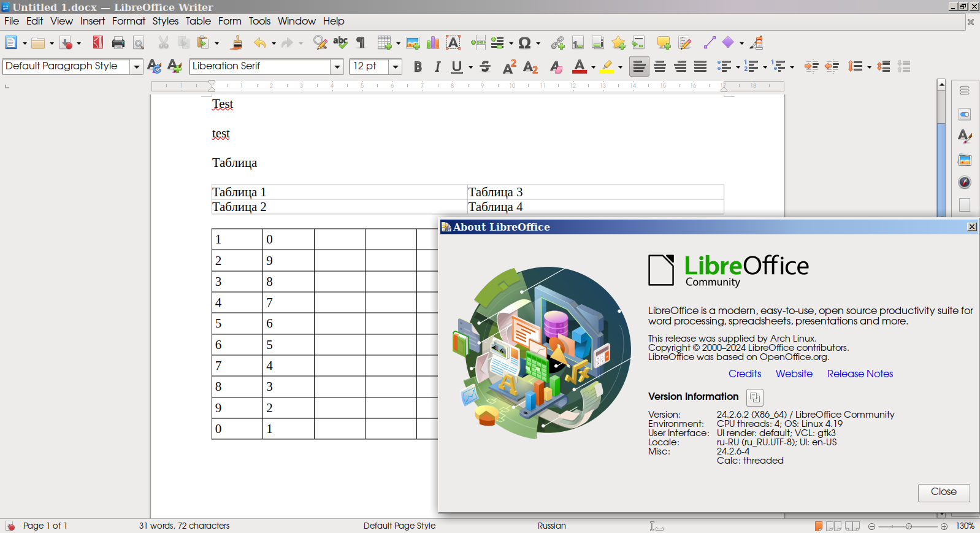Click the Russian language status field

[x=552, y=526]
